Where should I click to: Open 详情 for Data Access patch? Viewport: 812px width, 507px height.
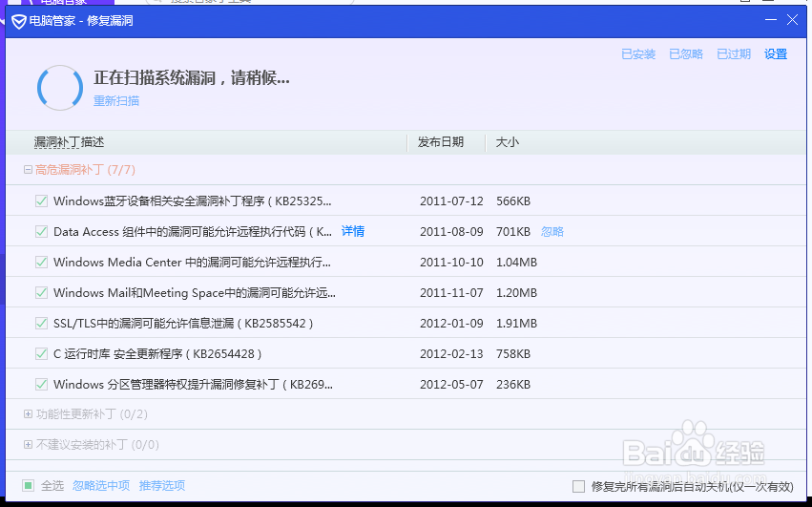click(353, 232)
